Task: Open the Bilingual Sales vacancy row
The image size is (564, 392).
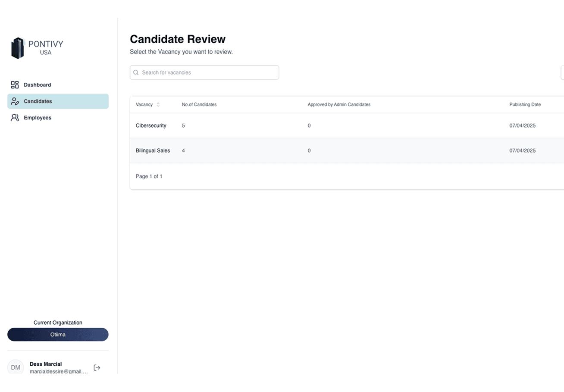Action: 153,151
